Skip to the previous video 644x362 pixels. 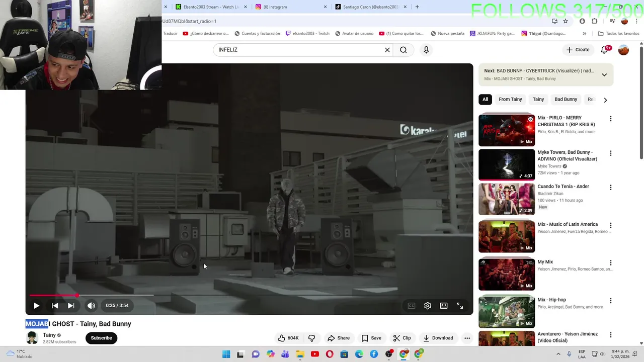click(55, 305)
